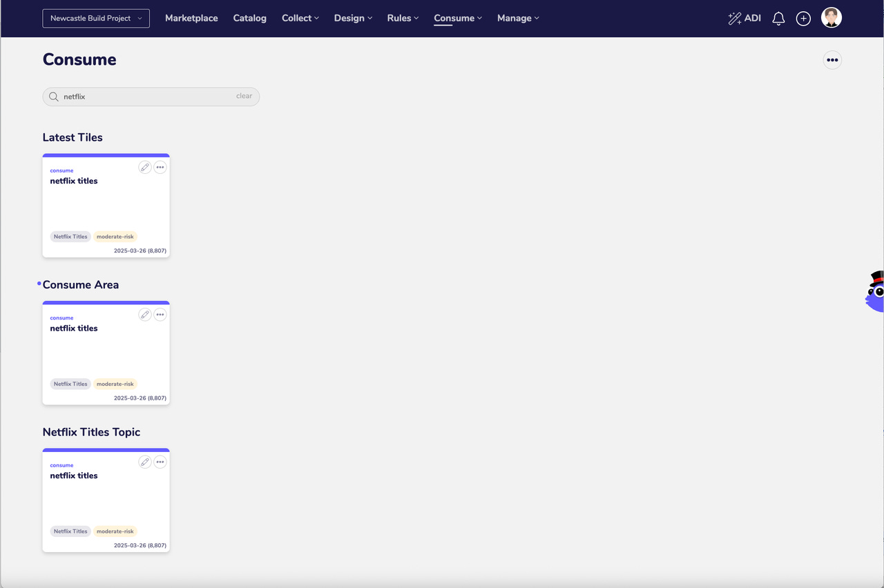Screen dimensions: 884x588
Task: Click moderate-risk tag in Consume Area tile
Action: click(x=115, y=384)
